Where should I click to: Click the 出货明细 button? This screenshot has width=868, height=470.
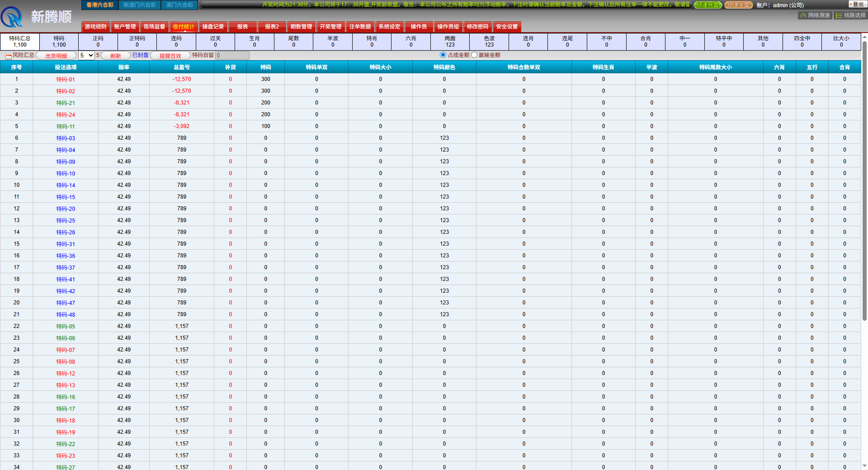tap(56, 56)
